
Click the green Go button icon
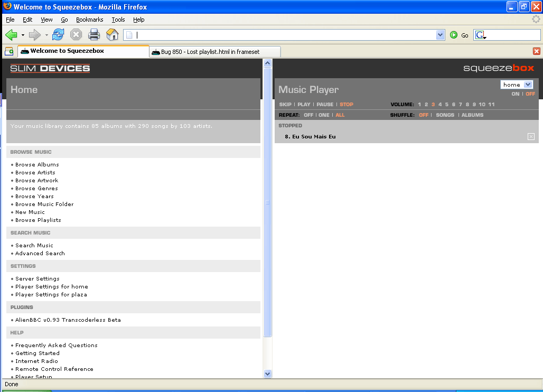click(x=454, y=35)
